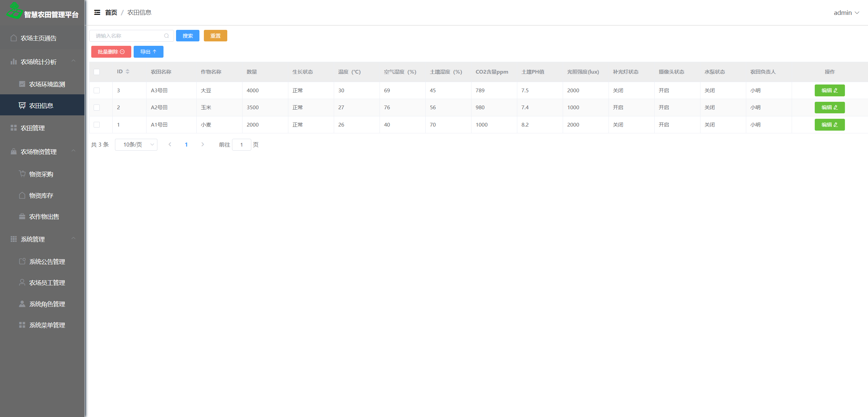The image size is (868, 417).
Task: Tick the checkbox for A3号田 row
Action: click(x=97, y=91)
